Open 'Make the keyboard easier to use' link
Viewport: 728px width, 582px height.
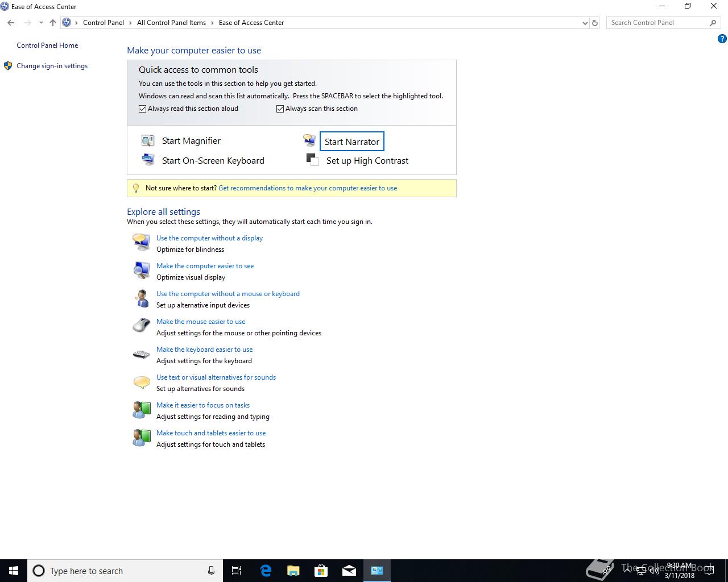coord(204,350)
